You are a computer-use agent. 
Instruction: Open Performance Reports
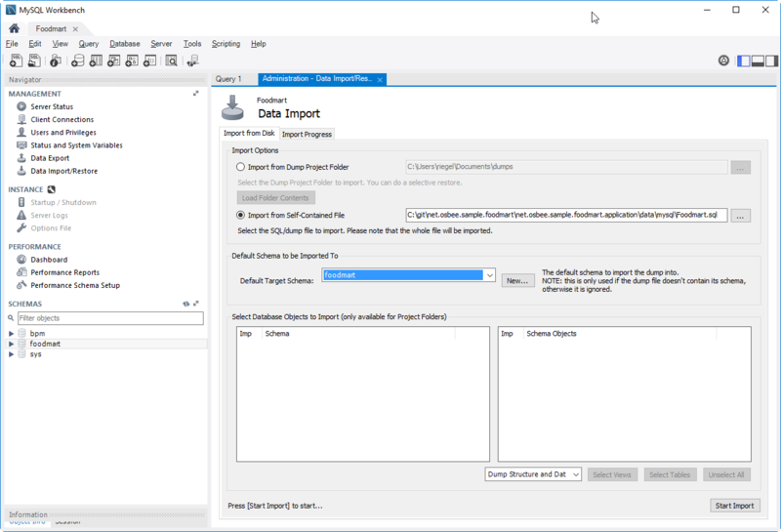pos(64,273)
